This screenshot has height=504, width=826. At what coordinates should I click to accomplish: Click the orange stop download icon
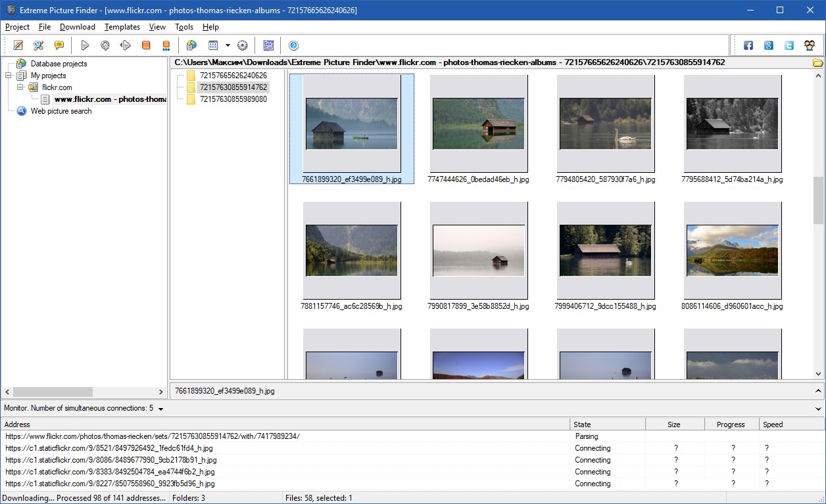point(146,45)
